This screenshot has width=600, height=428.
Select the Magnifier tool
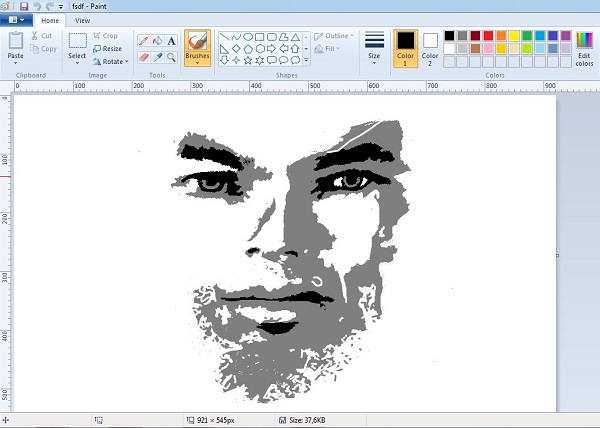tap(172, 57)
